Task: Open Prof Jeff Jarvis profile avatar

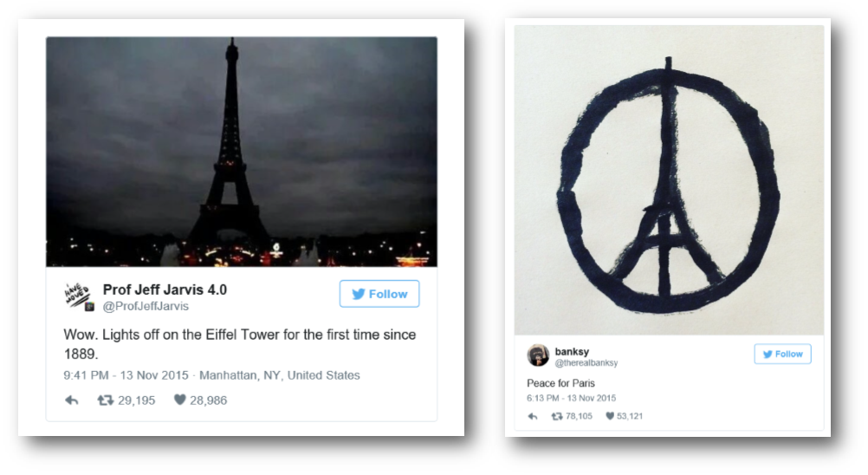Action: pos(79,296)
